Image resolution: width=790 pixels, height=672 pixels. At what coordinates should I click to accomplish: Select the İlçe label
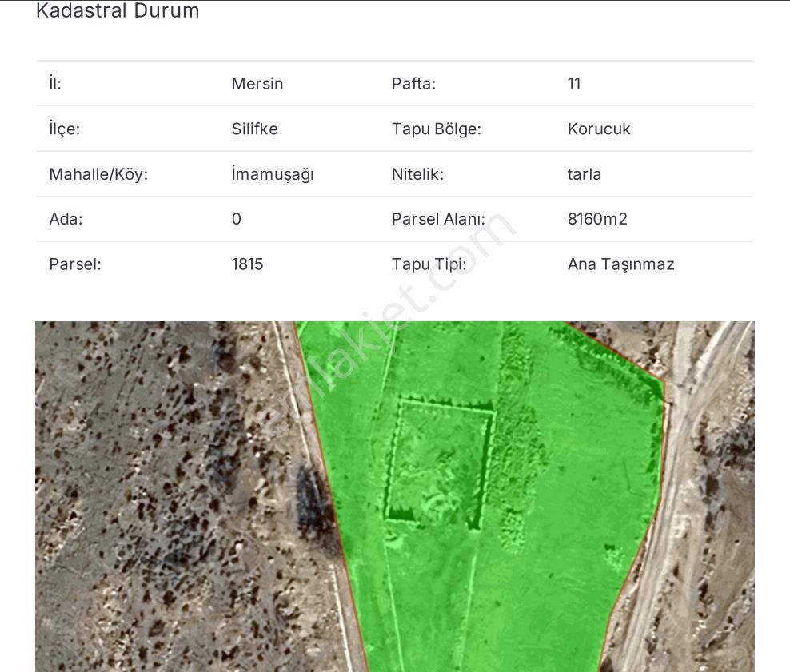coord(65,129)
